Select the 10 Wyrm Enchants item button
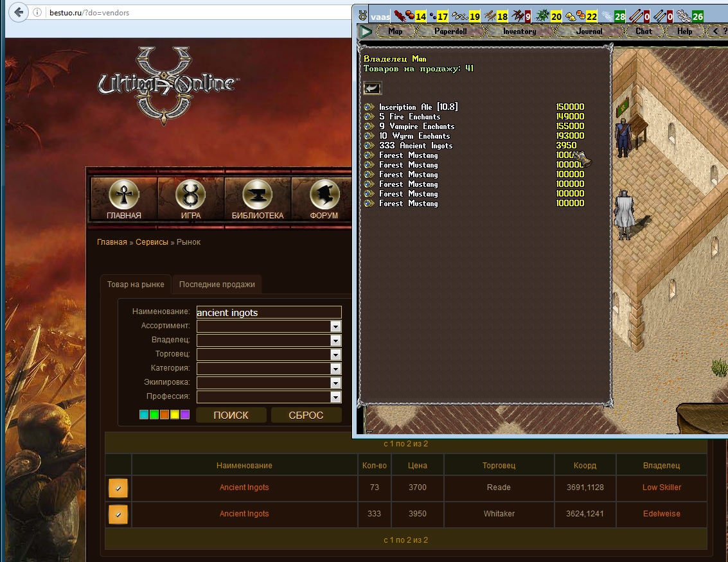Viewport: 728px width, 562px height. pyautogui.click(x=369, y=136)
